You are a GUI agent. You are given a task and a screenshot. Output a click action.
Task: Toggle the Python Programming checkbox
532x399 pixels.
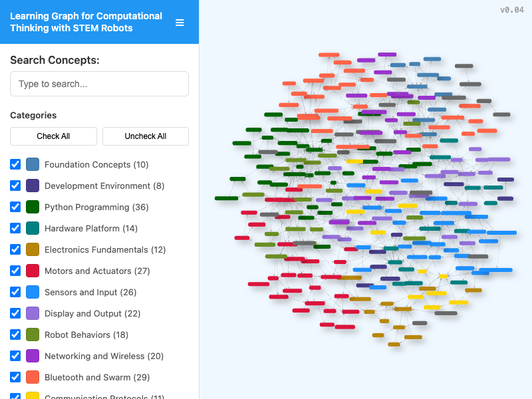coord(15,207)
